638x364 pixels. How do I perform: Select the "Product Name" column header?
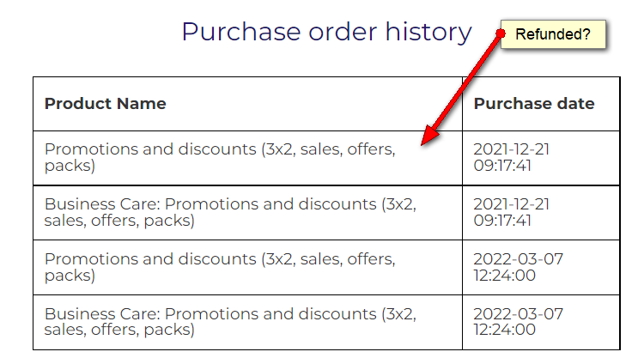105,104
